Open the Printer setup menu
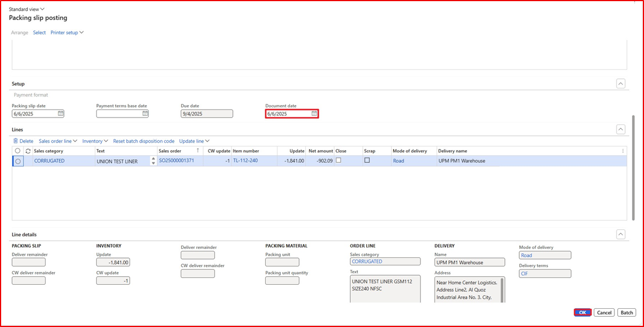The height and width of the screenshot is (327, 644). [67, 33]
